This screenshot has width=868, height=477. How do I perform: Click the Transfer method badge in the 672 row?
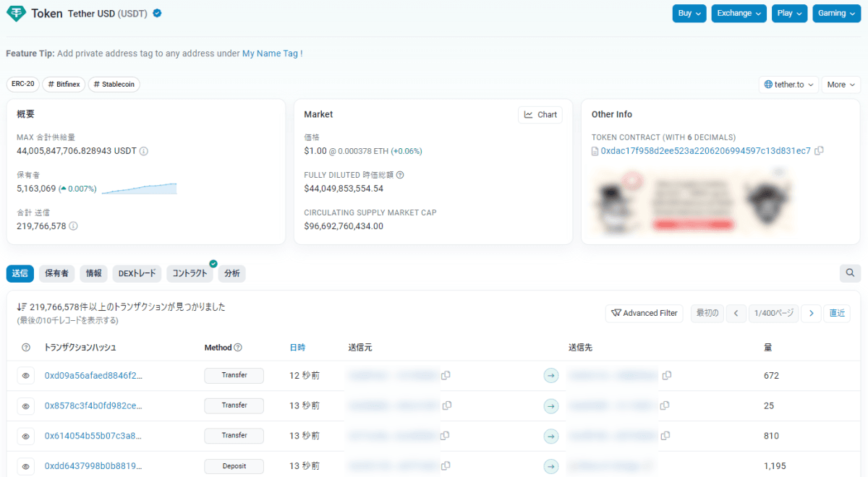click(234, 376)
